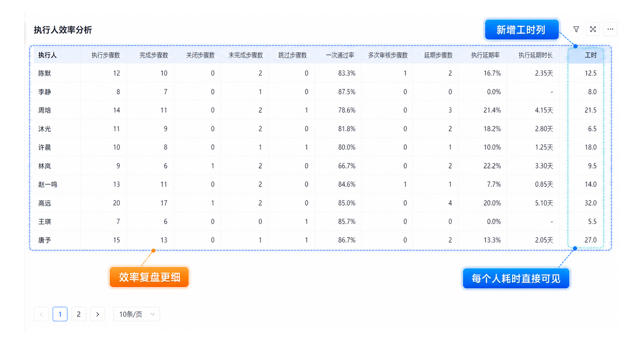Screen dimensions: 644x343
Task: Open the filter icon
Action: (576, 29)
